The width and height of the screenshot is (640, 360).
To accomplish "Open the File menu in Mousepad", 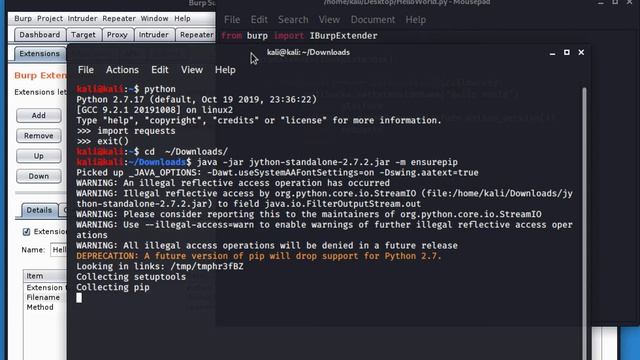I will point(232,20).
